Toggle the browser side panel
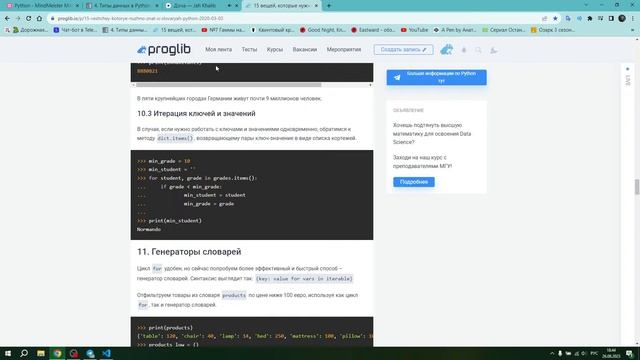Image resolution: width=640 pixels, height=360 pixels. [611, 18]
